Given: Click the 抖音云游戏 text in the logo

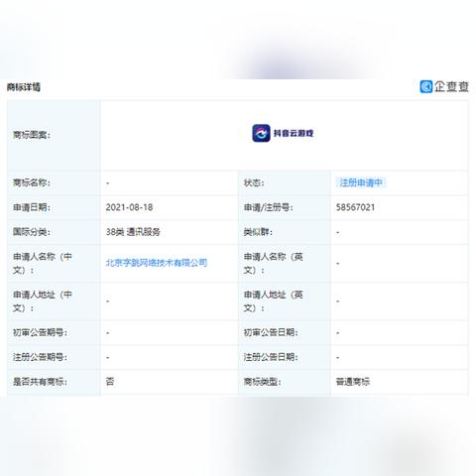Looking at the screenshot, I should tap(294, 133).
